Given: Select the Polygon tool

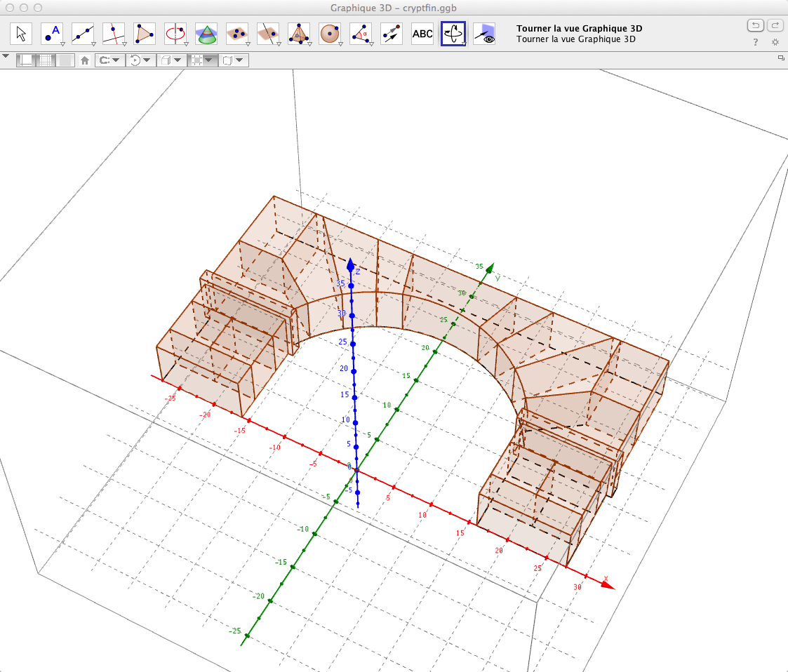Looking at the screenshot, I should [145, 34].
